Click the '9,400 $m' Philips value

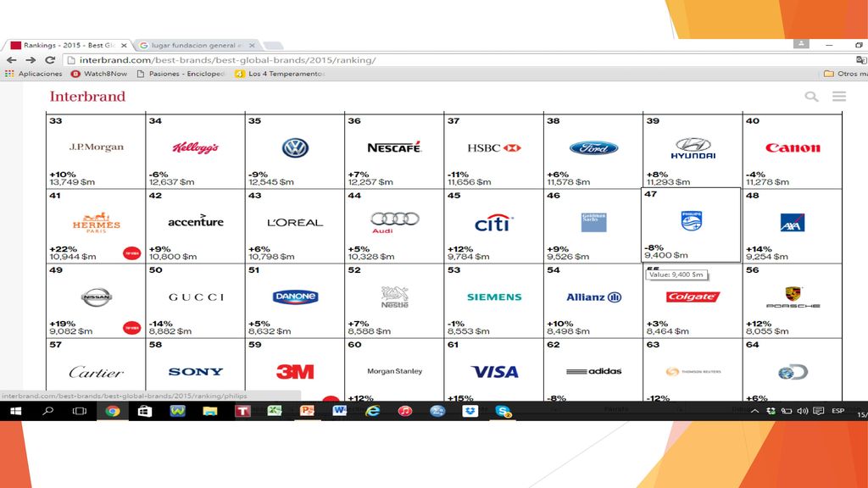[x=666, y=255]
